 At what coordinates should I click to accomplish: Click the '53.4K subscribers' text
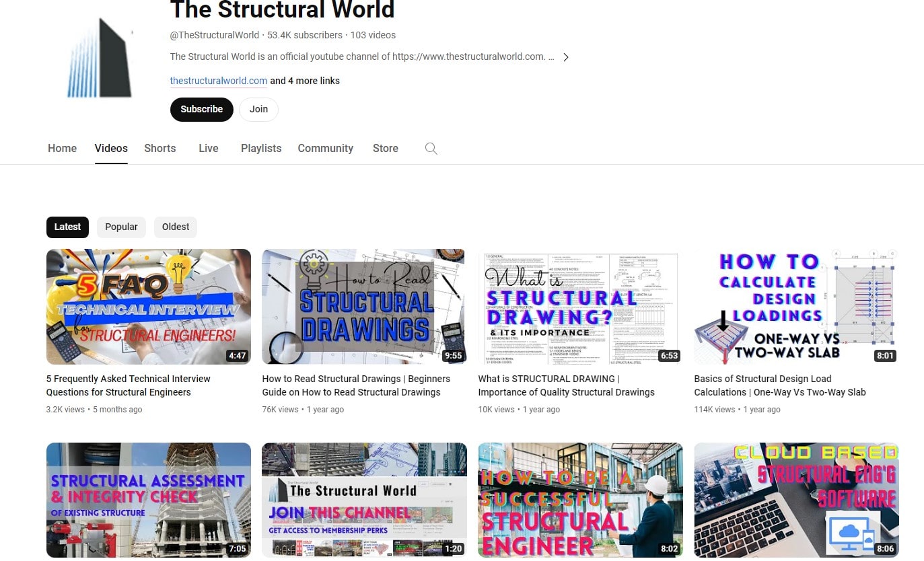pyautogui.click(x=305, y=35)
